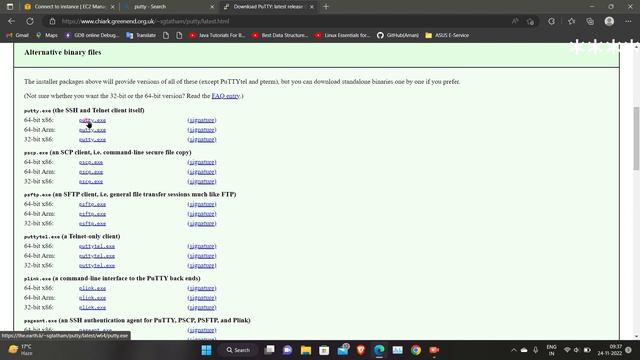This screenshot has width=640, height=360.
Task: Open File Explorer from the taskbar
Action: click(x=306, y=350)
